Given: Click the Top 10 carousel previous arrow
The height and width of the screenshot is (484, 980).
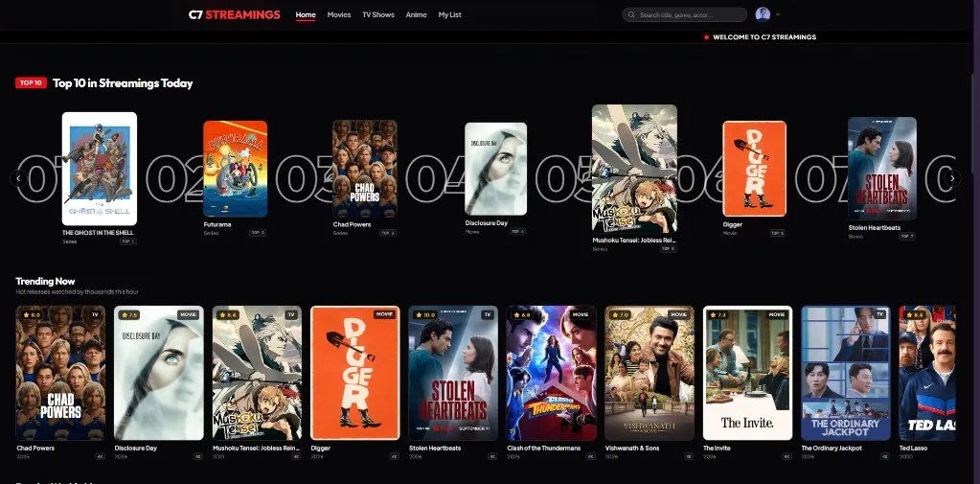Looking at the screenshot, I should (x=19, y=178).
